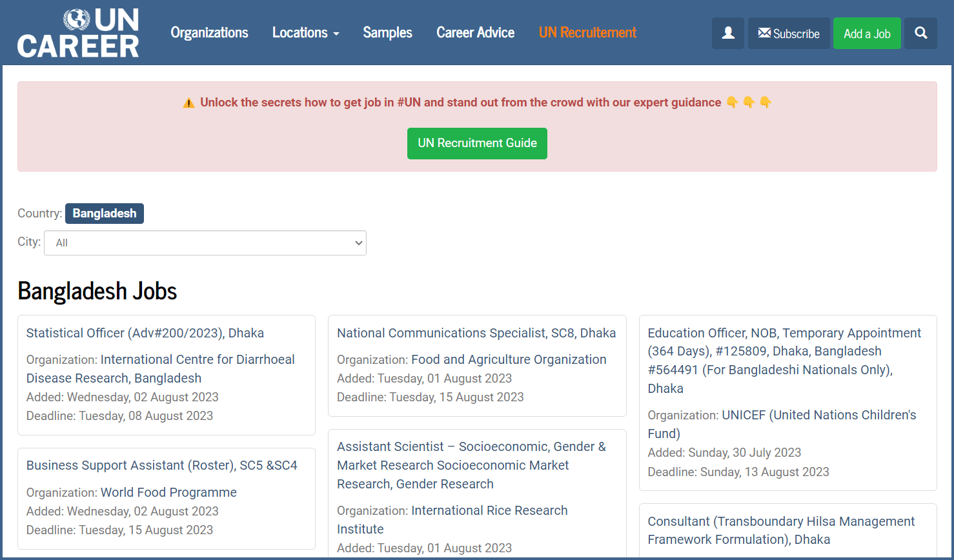This screenshot has height=560, width=954.
Task: Click the warning triangle icon in banner
Action: pos(188,103)
